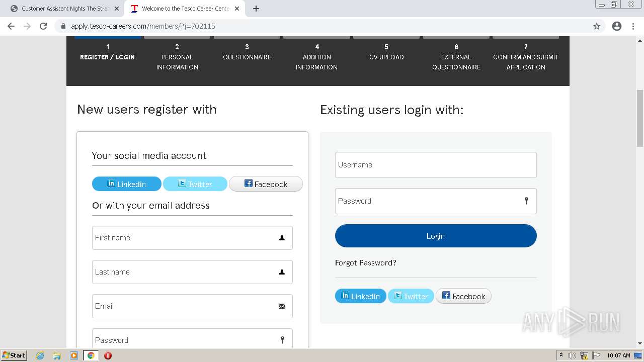Register with the Linkedin button
Screen dimensions: 644x362
127,184
